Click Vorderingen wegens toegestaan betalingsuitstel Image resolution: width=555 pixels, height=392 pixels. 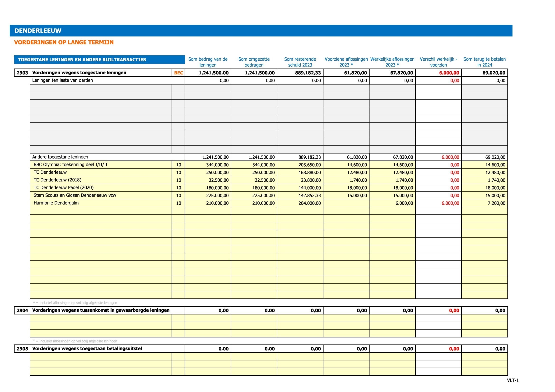87,349
